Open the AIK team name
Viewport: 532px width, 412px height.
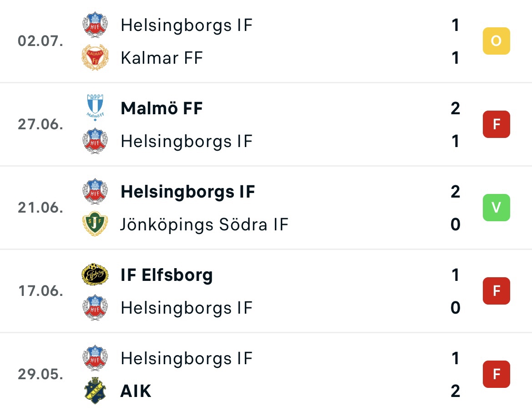click(136, 391)
